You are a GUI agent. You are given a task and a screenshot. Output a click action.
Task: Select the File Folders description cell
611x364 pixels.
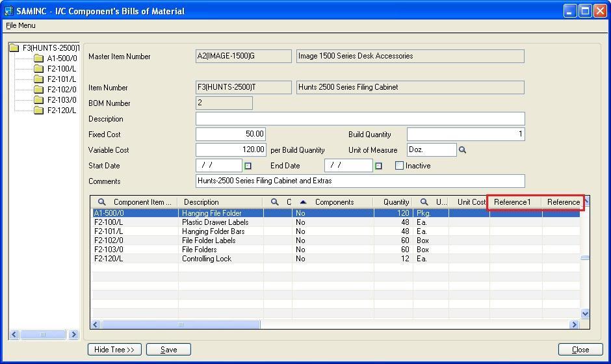tap(220, 250)
